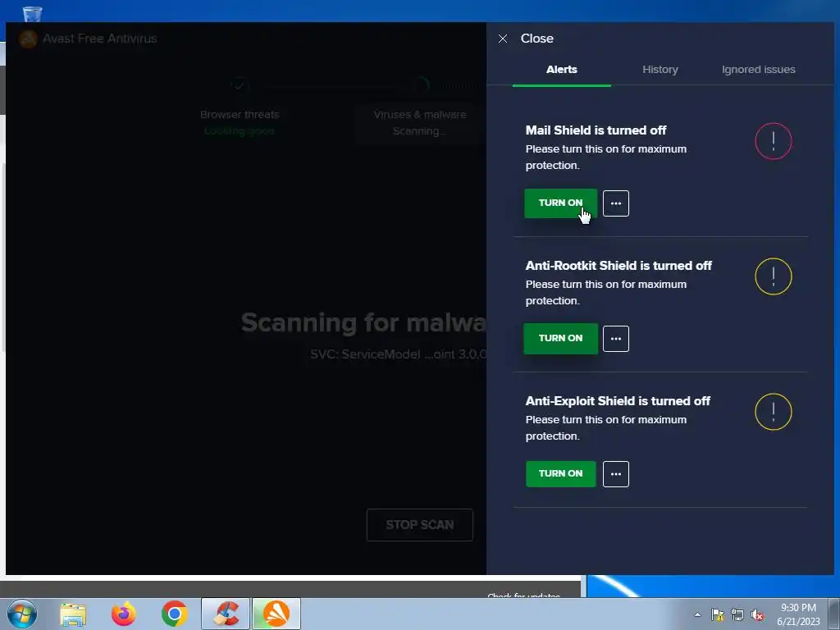Launch Google Chrome from the taskbar
Screen dimensions: 840x630
[x=174, y=614]
